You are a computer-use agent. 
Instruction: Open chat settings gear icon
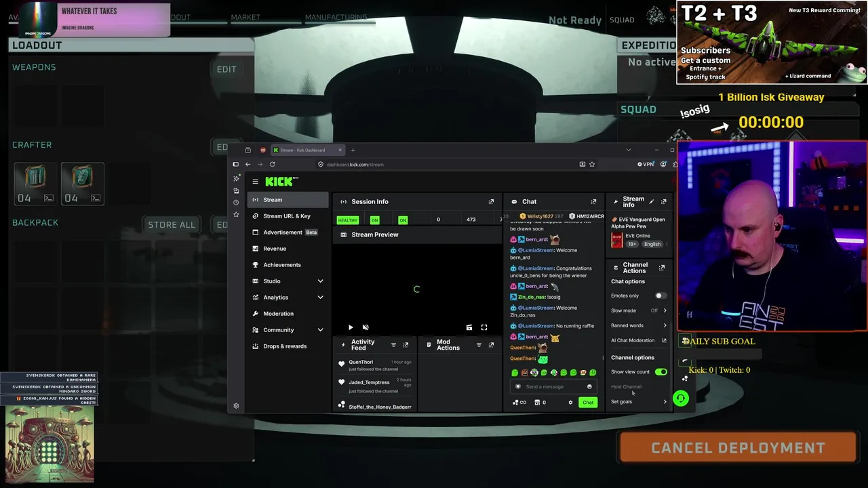coord(570,403)
